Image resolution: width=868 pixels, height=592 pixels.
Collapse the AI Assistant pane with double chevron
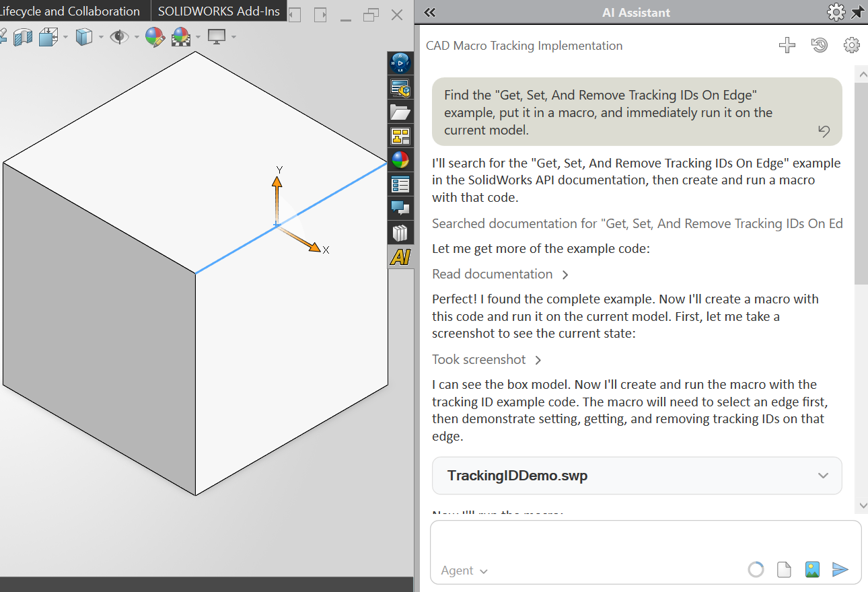point(430,12)
